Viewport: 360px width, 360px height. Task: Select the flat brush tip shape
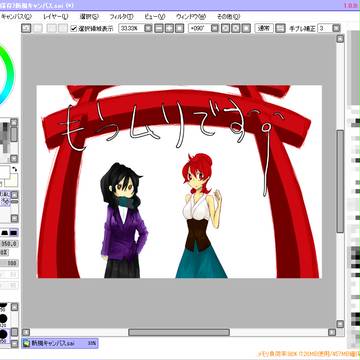tap(4, 233)
